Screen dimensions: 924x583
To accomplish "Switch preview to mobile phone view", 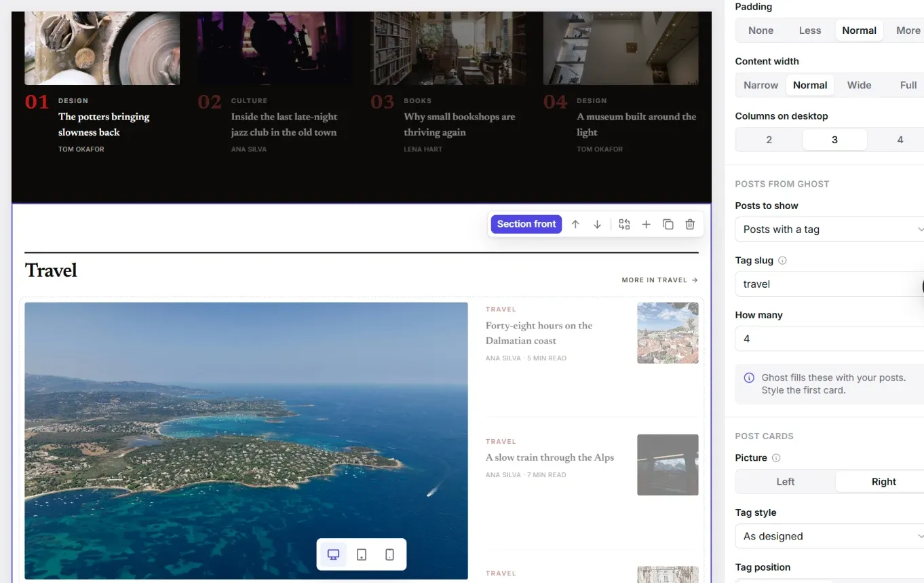I will [389, 554].
